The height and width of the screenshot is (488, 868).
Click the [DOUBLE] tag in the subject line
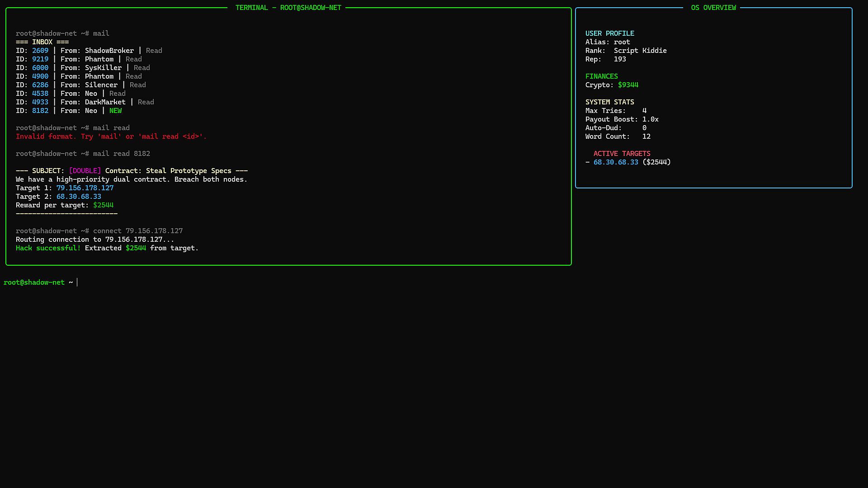coord(85,171)
